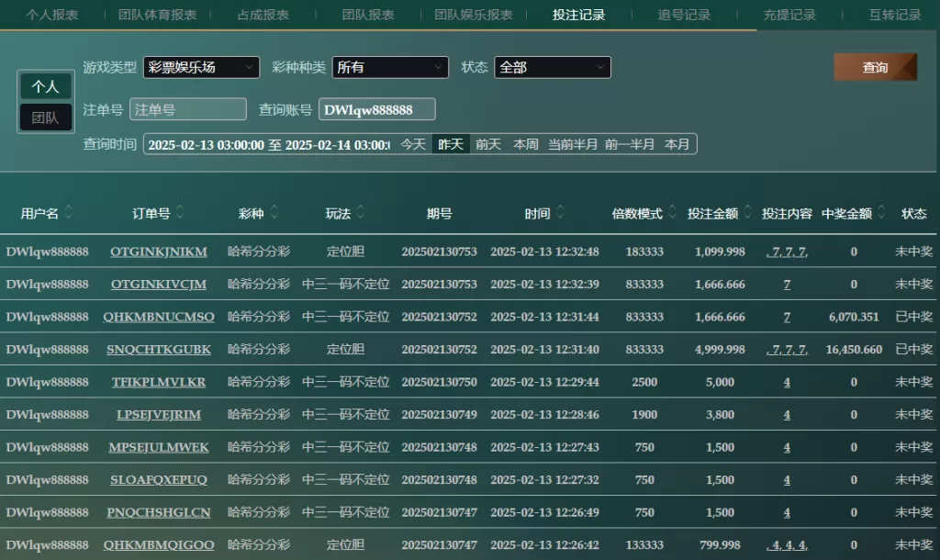Sort by 订单号 column arrows

[x=180, y=212]
